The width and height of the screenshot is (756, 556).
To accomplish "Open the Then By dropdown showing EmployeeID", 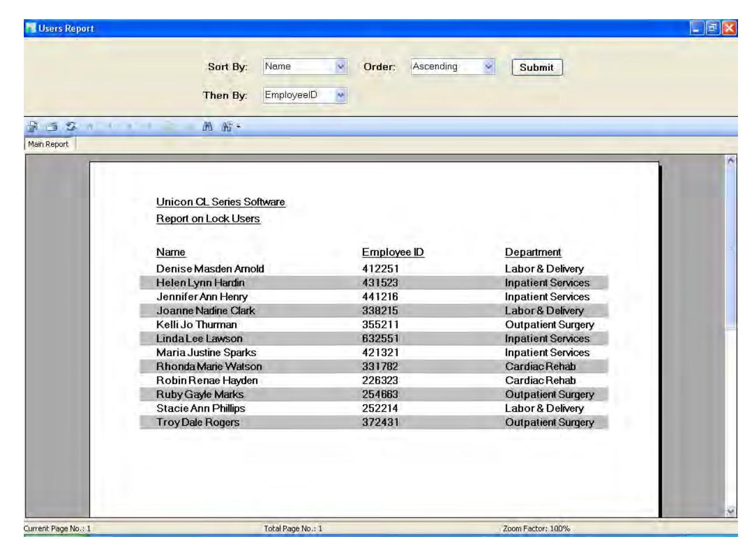I will click(x=305, y=95).
